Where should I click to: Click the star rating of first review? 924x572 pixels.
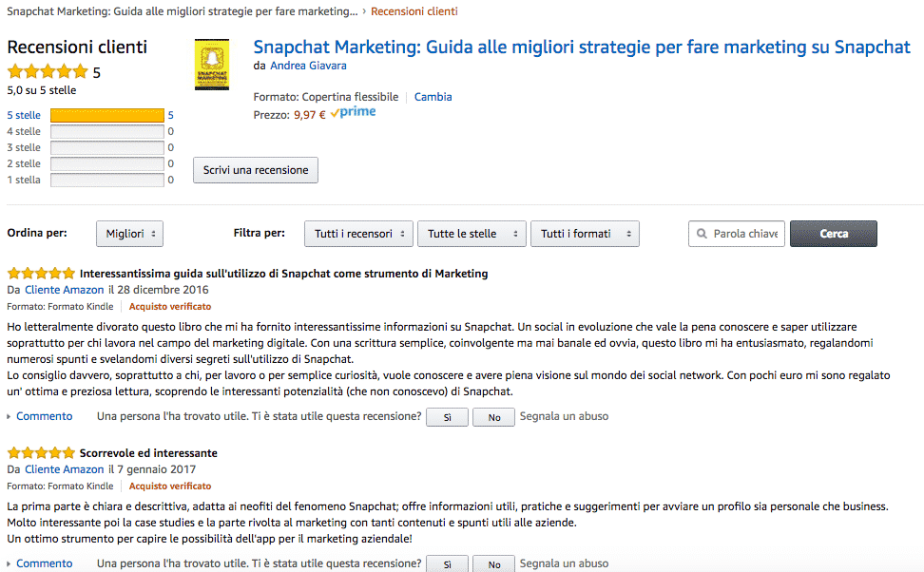[41, 273]
